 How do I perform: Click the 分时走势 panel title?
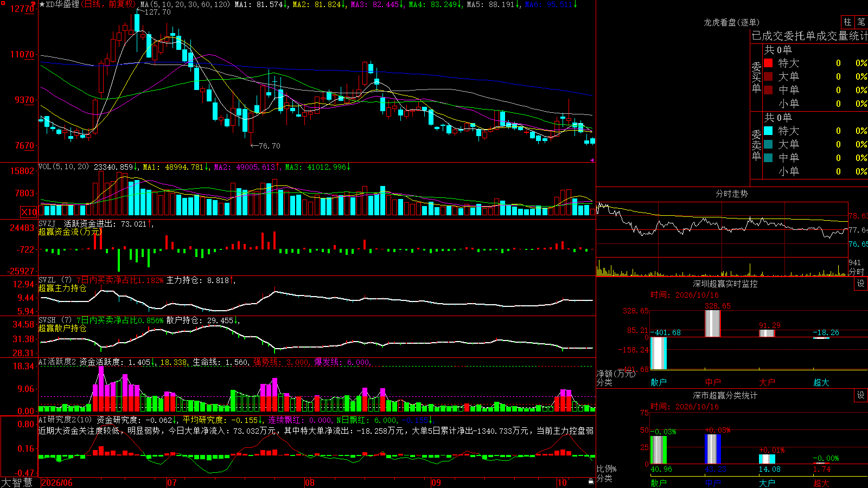point(731,194)
